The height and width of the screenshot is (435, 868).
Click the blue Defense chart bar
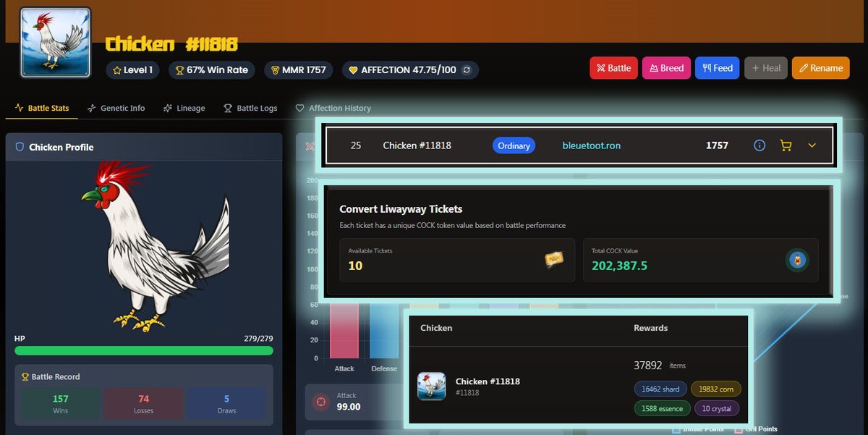click(384, 331)
